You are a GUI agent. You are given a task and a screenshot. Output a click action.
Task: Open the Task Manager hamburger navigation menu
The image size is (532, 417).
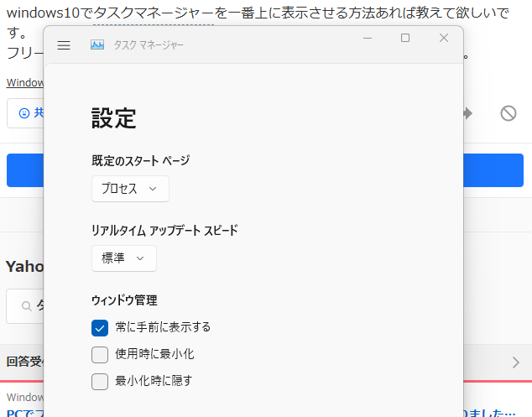coord(64,45)
